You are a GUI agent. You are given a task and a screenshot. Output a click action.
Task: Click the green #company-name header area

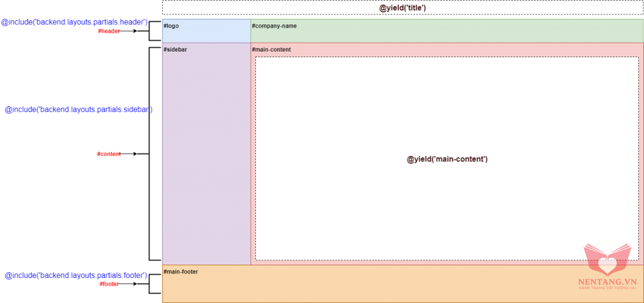[447, 31]
